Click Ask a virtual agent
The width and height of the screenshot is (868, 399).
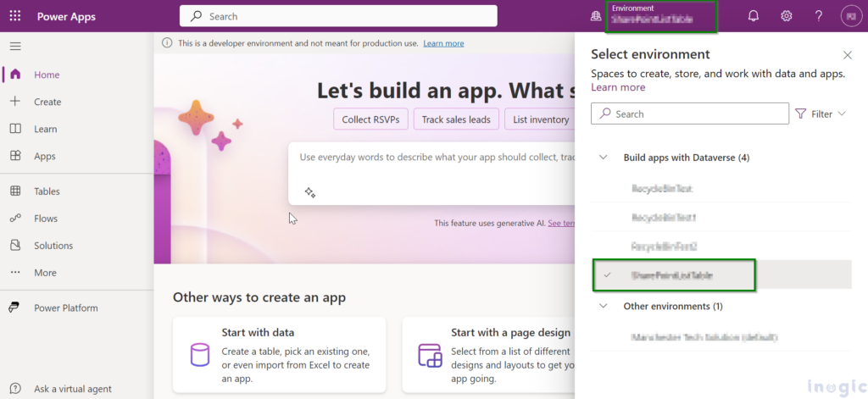(x=73, y=389)
